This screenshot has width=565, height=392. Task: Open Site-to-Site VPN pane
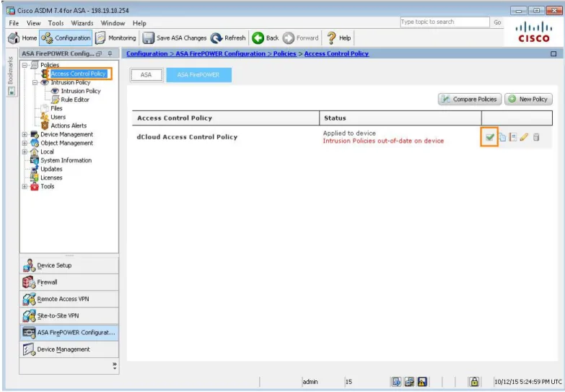point(69,315)
